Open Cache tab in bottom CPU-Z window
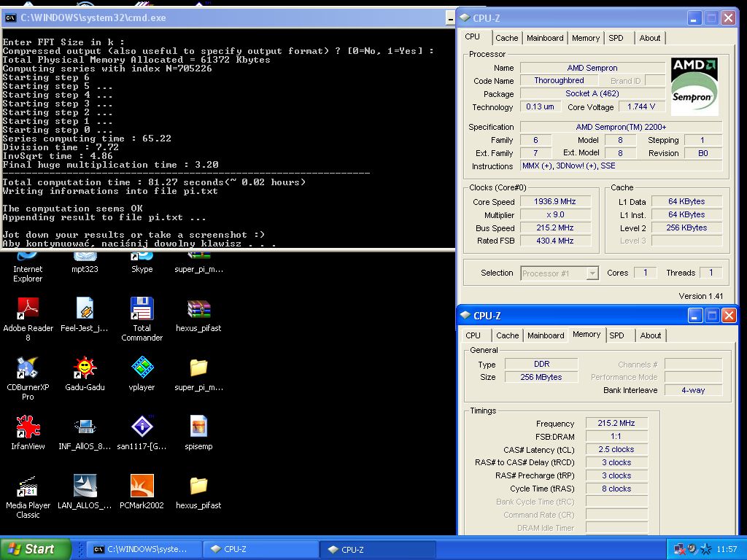 (x=508, y=335)
